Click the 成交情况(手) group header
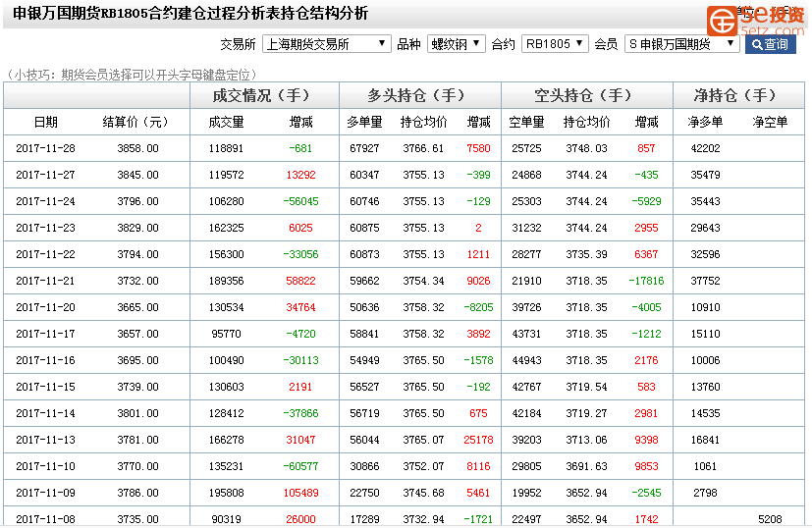 click(x=263, y=95)
